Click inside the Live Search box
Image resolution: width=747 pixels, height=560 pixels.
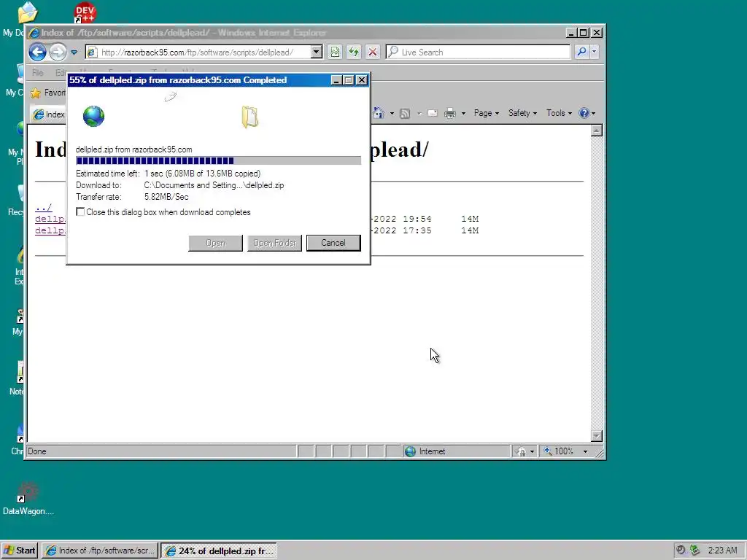[478, 52]
